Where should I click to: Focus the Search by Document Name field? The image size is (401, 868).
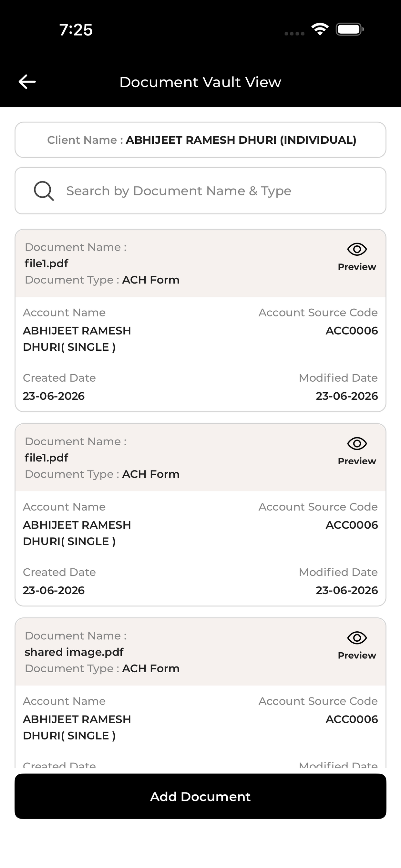[200, 191]
